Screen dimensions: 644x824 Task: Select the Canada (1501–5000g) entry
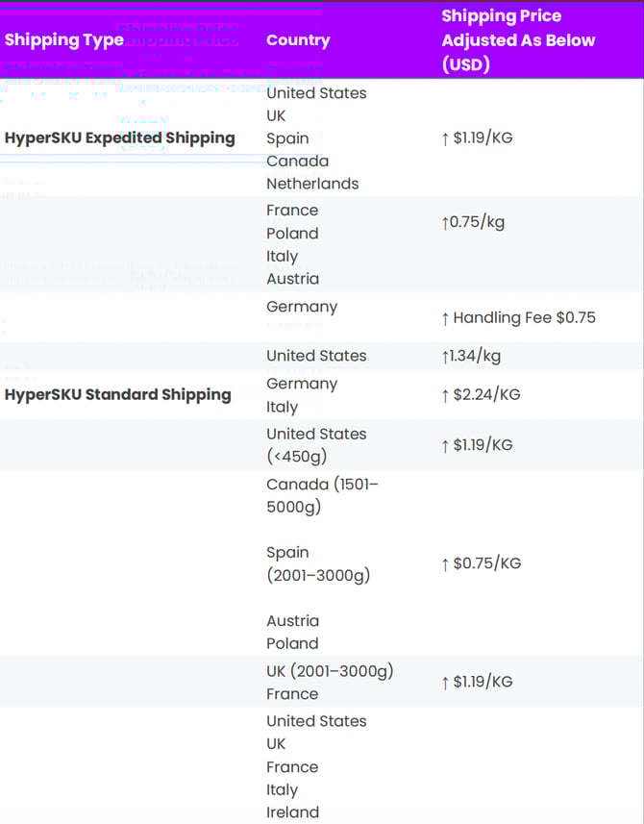coord(322,494)
